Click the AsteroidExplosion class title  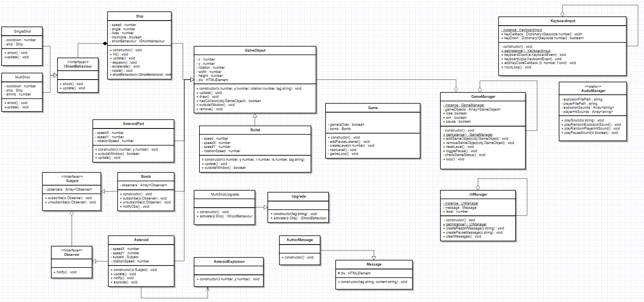pyautogui.click(x=229, y=262)
